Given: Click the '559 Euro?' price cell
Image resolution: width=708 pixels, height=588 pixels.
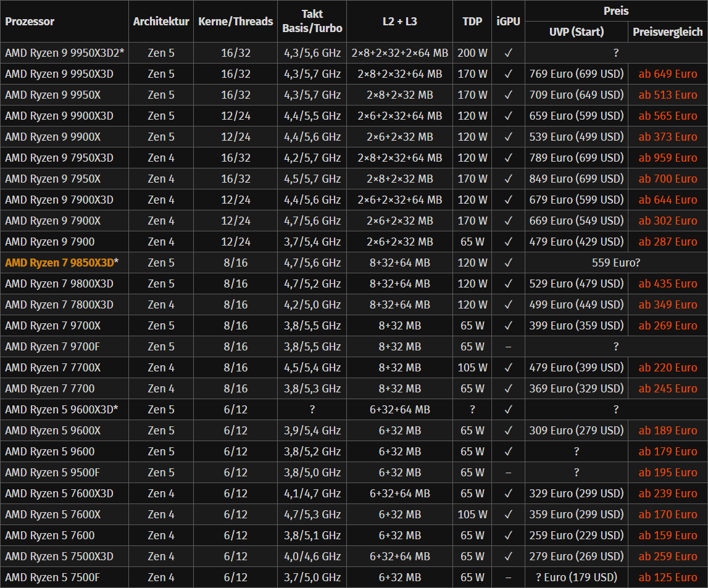Looking at the screenshot, I should tap(616, 263).
